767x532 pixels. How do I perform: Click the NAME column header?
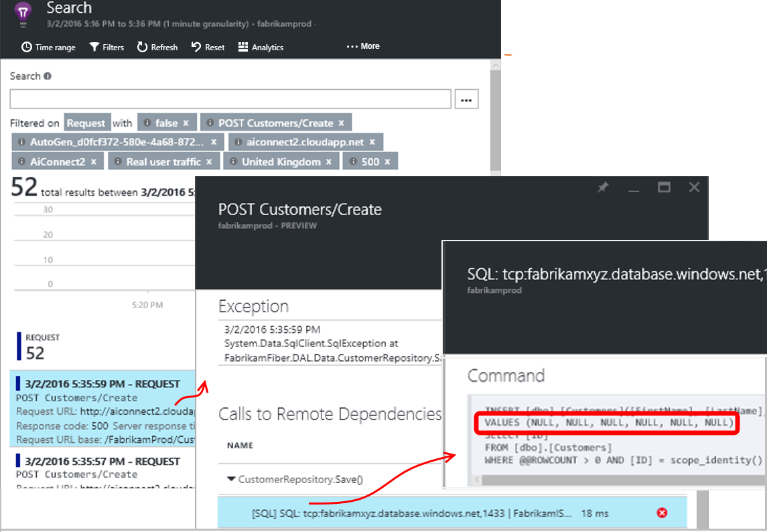point(240,446)
